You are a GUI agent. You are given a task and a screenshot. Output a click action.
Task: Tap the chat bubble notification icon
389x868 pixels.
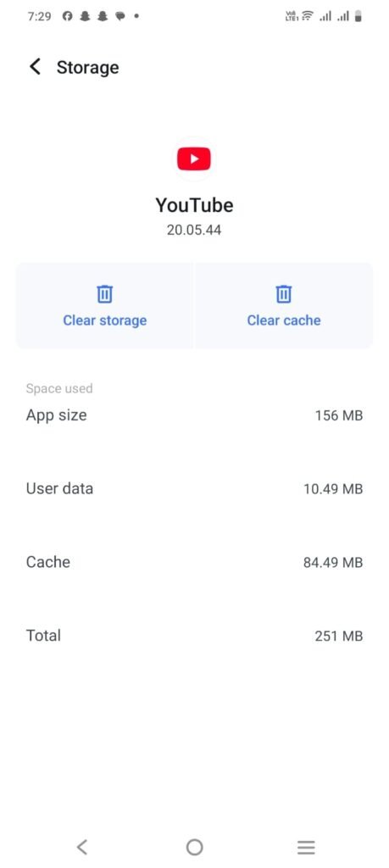click(x=119, y=17)
